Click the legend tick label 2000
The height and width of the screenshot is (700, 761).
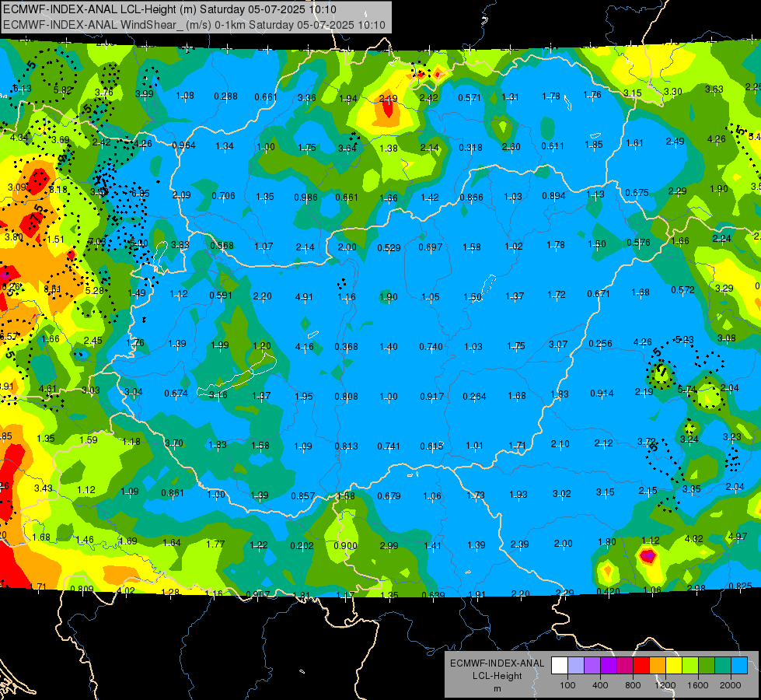[730, 685]
